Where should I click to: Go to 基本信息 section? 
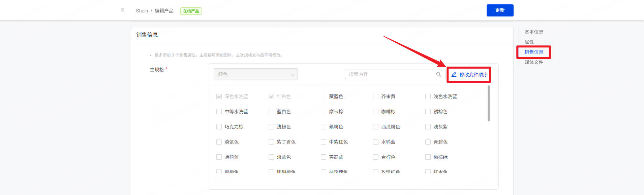[533, 32]
